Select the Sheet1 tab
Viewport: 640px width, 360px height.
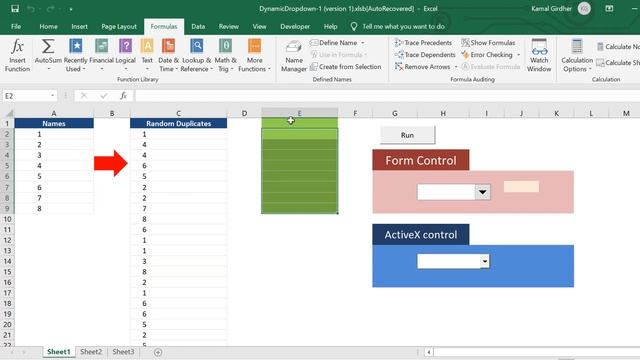[58, 352]
